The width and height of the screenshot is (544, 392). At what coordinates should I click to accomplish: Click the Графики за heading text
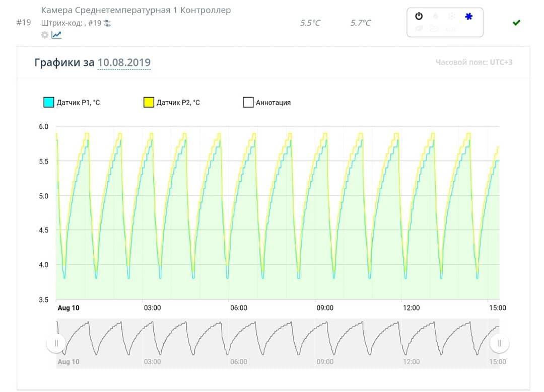coord(64,62)
